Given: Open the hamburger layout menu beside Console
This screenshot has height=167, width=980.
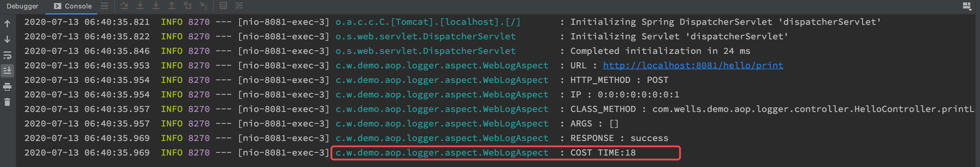Looking at the screenshot, I should tap(104, 6).
